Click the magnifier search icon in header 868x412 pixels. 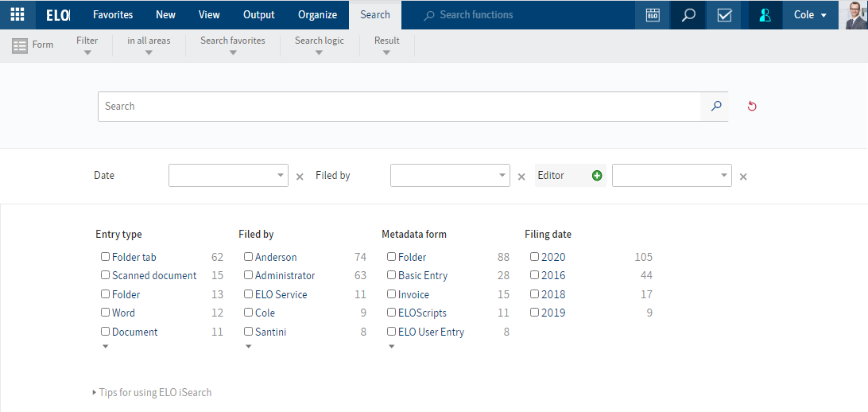tap(688, 15)
